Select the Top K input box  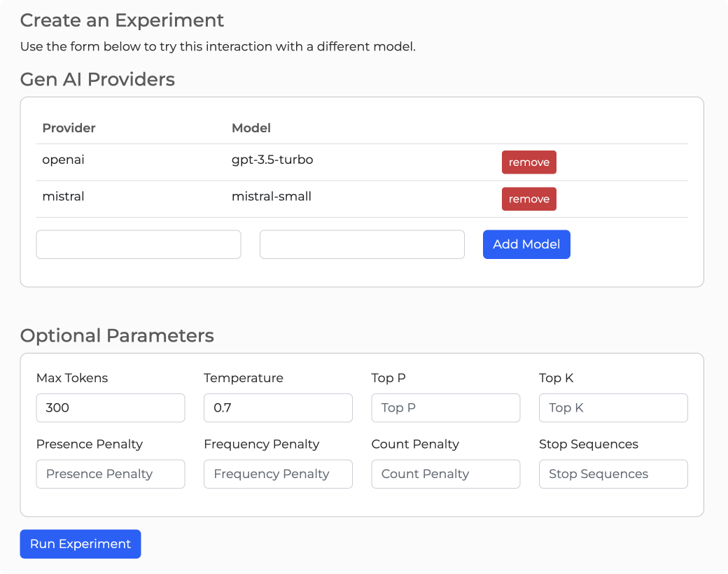[613, 407]
